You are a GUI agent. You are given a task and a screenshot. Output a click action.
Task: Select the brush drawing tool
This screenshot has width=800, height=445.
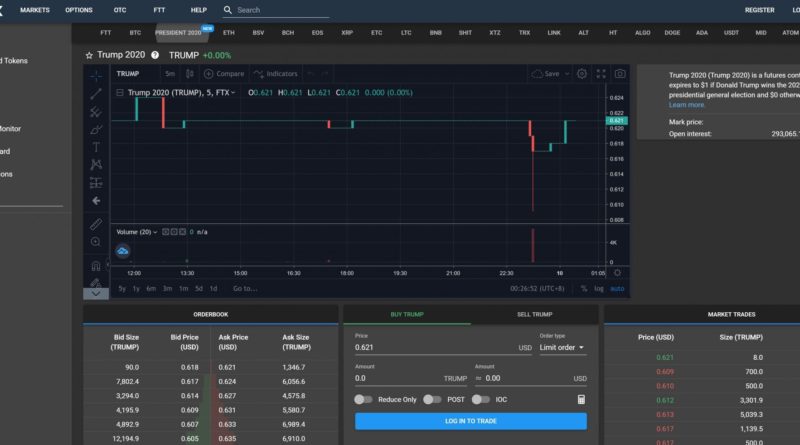coord(96,130)
